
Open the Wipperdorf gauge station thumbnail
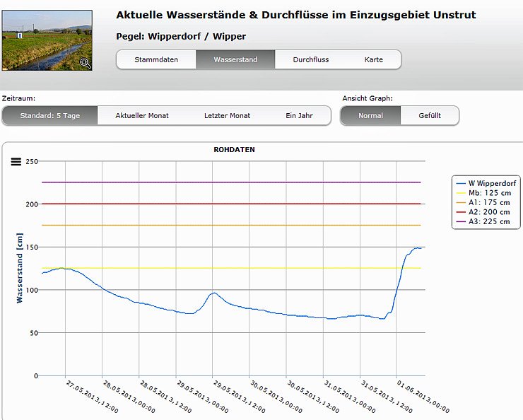(x=47, y=40)
